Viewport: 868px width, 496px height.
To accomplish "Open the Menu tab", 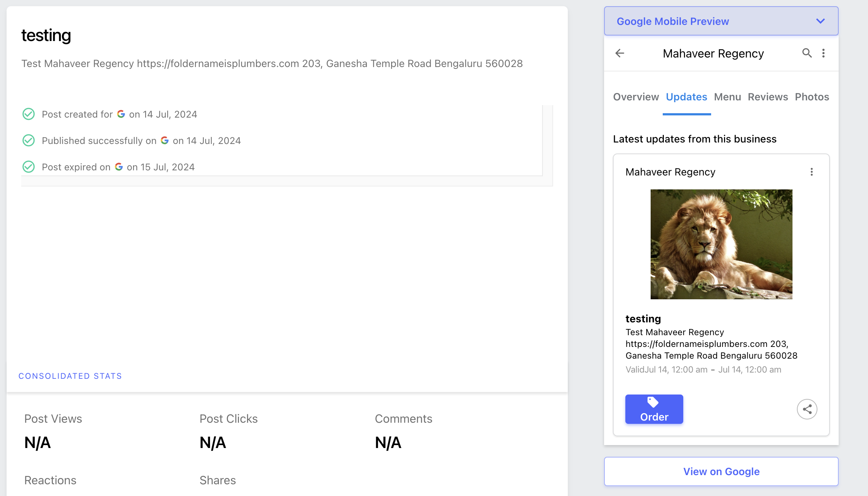I will point(728,97).
